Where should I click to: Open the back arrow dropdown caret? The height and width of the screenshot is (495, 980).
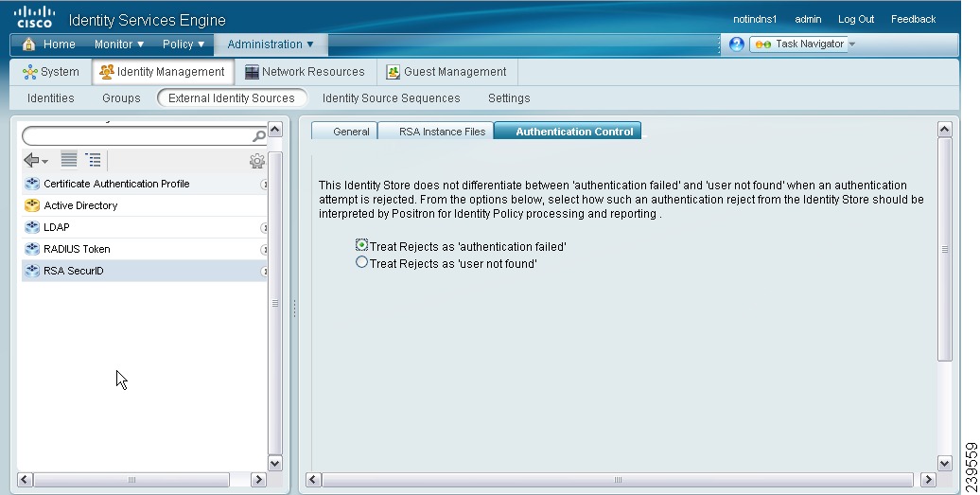coord(45,162)
